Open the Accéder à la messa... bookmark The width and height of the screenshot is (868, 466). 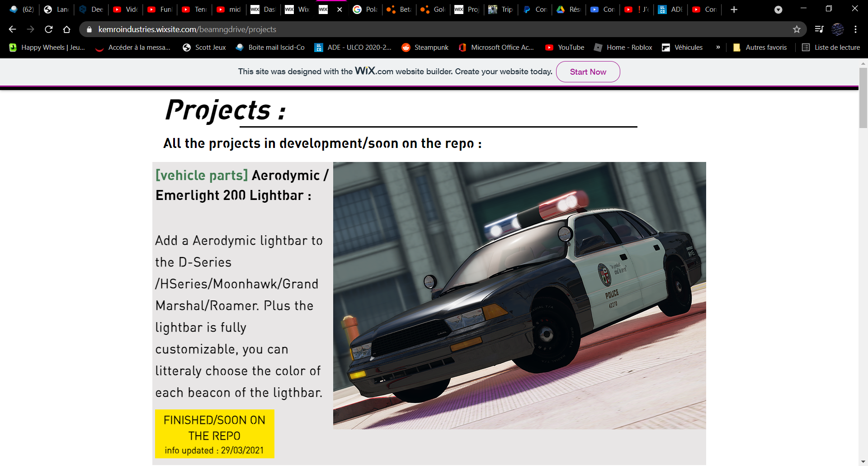point(133,48)
